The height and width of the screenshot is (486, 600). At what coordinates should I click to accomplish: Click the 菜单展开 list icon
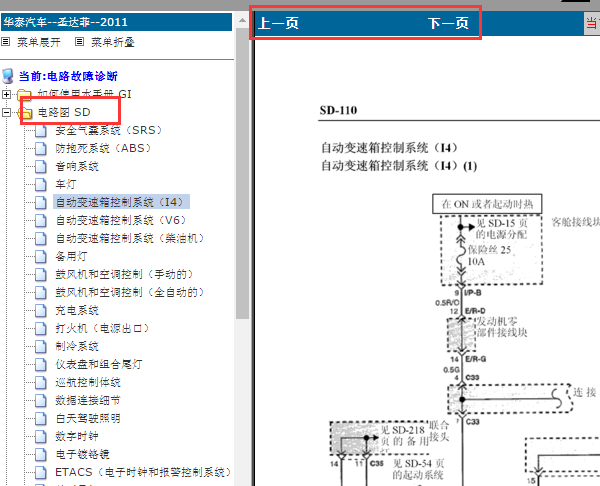coord(5,41)
